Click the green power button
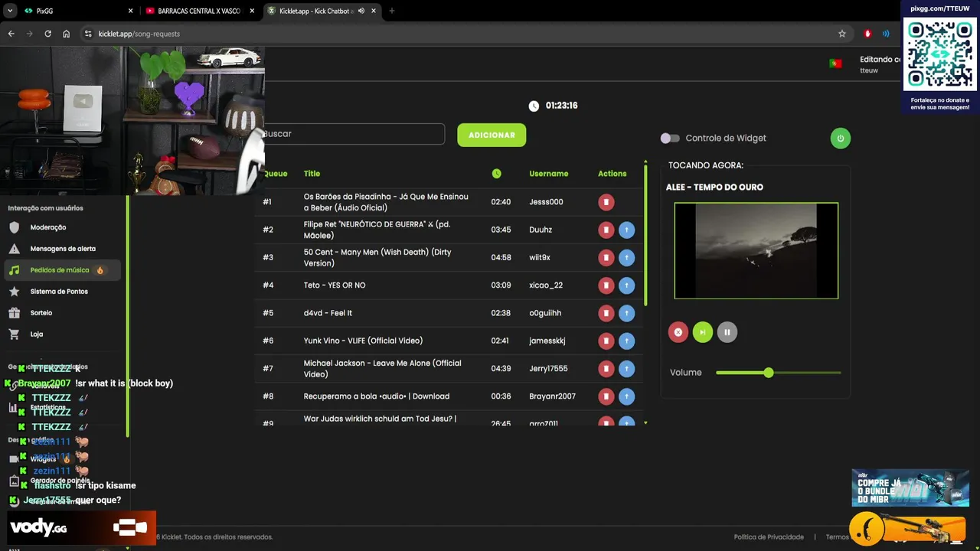 [x=840, y=139]
